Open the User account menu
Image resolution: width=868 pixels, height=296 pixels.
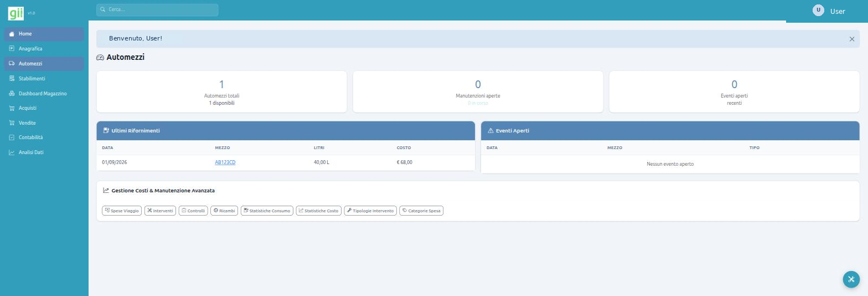pyautogui.click(x=829, y=11)
